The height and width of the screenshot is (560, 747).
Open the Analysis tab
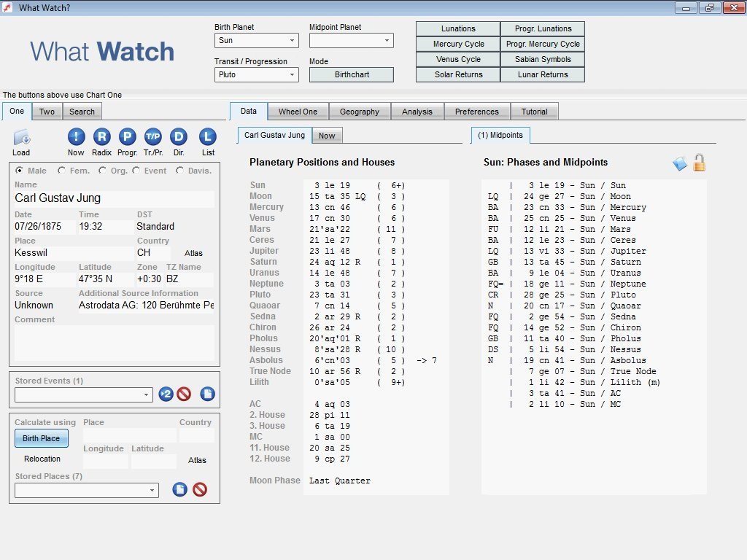[417, 112]
